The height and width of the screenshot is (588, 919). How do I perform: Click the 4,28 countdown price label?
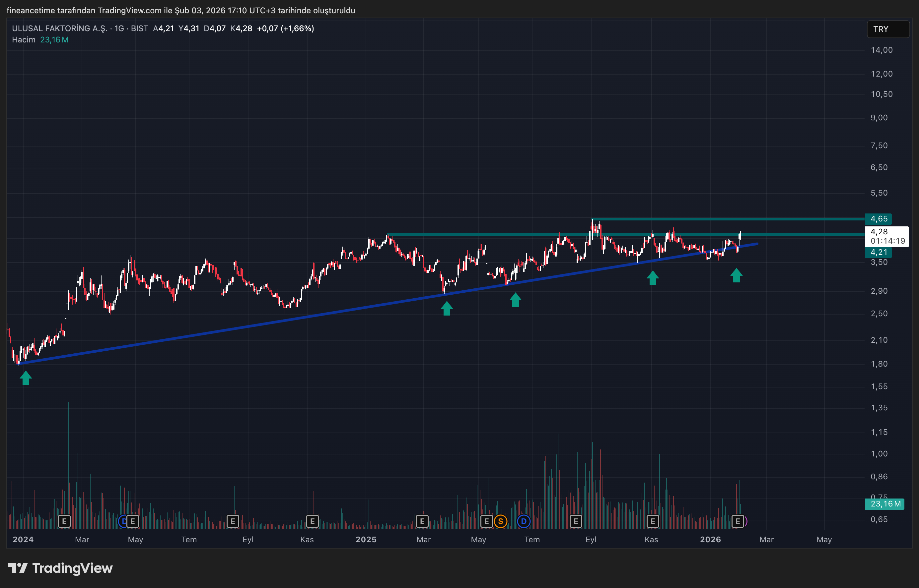[x=886, y=236]
